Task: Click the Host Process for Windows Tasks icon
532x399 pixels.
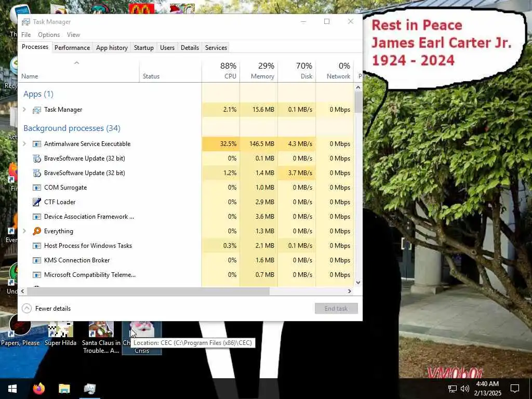Action: (37, 246)
